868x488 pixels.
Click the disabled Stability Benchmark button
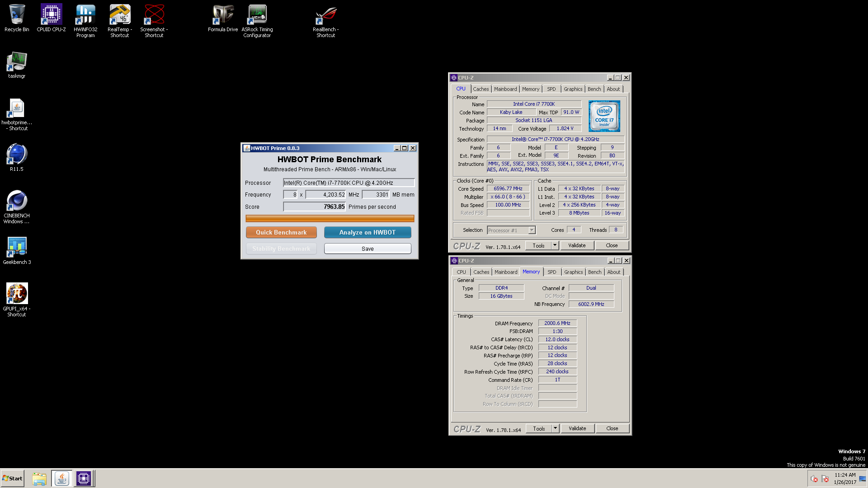point(281,249)
